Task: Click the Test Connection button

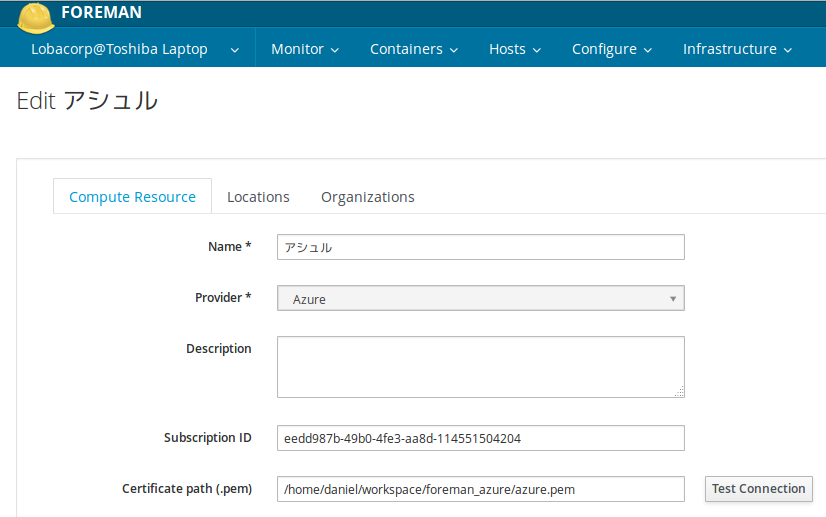Action: [759, 489]
